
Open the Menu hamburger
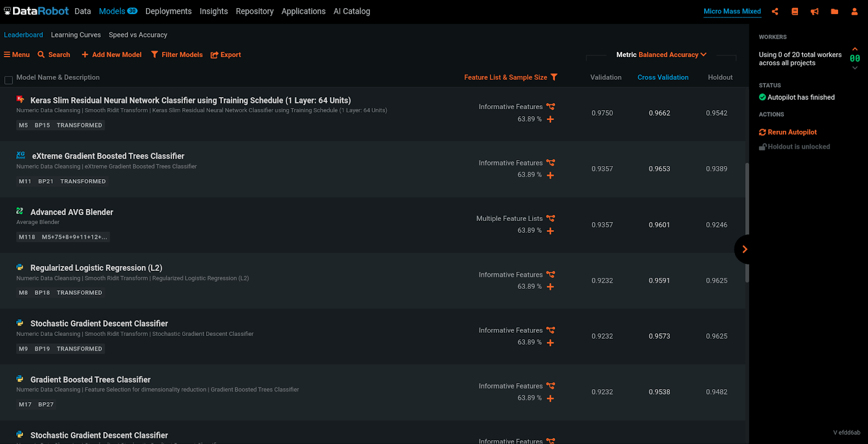click(17, 55)
